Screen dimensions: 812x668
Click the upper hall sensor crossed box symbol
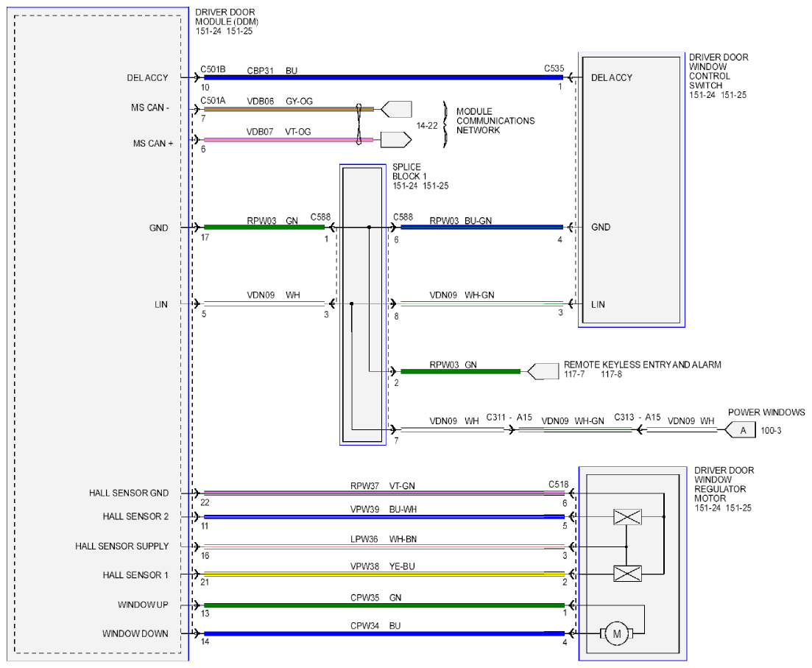tap(627, 517)
